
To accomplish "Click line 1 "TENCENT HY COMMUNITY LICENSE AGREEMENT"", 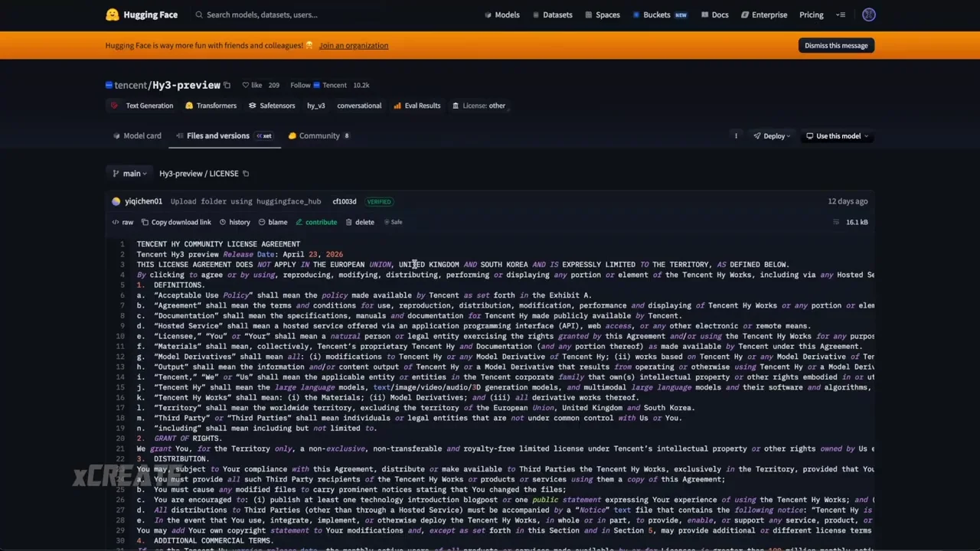I will coord(218,244).
